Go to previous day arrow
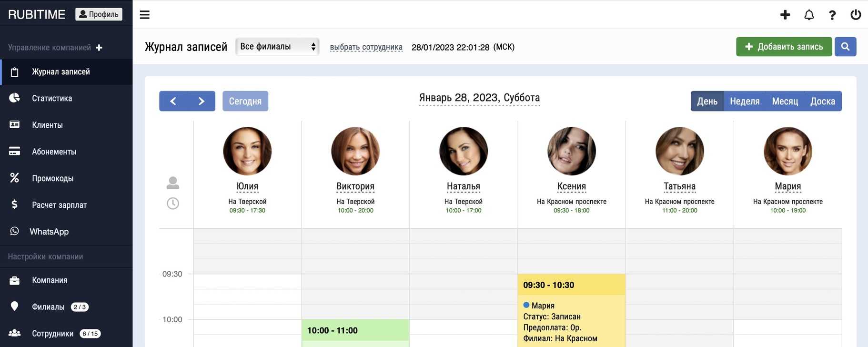 click(x=173, y=101)
